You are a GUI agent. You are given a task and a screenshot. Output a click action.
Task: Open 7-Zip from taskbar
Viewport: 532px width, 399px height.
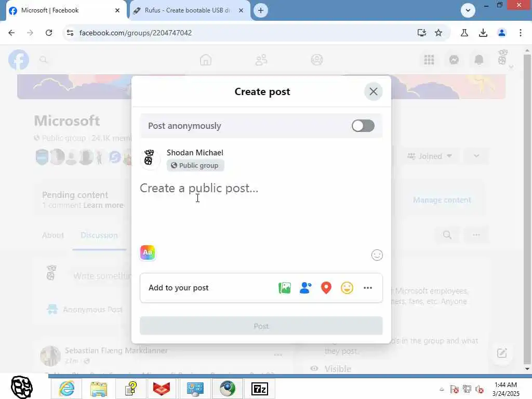[x=260, y=389]
